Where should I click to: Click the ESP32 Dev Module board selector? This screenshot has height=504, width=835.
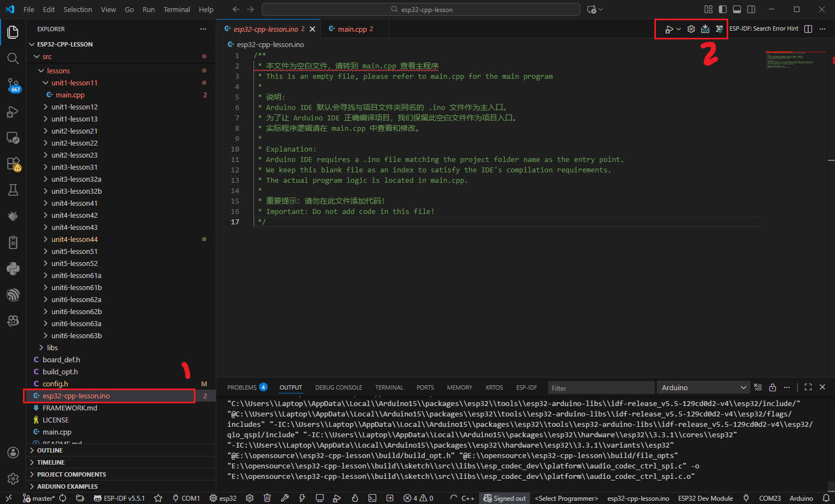point(705,498)
